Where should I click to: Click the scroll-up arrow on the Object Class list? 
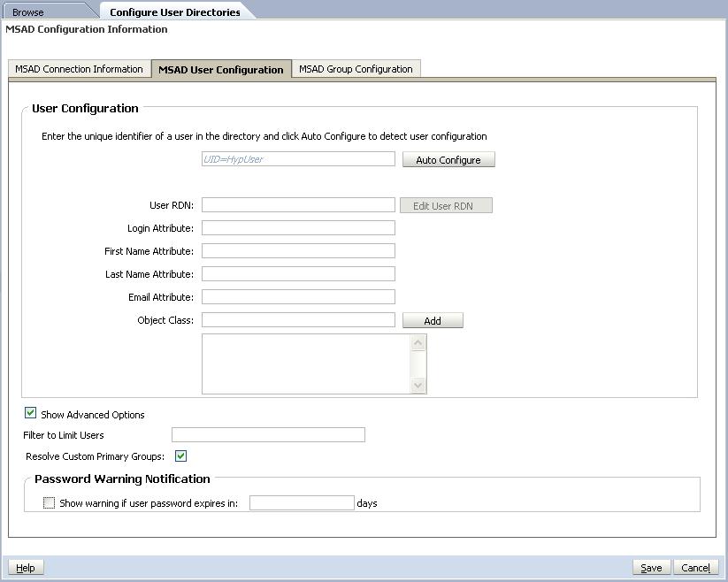point(418,341)
